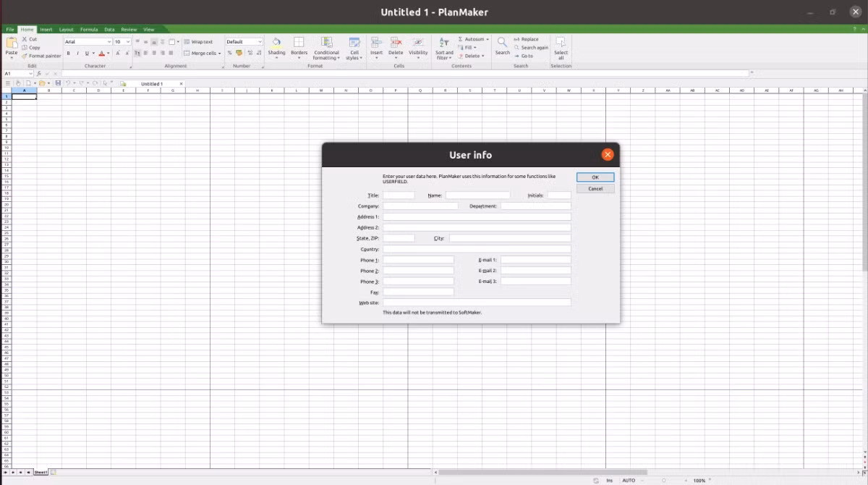This screenshot has height=485, width=868.
Task: Toggle Wrap text option
Action: (x=198, y=42)
